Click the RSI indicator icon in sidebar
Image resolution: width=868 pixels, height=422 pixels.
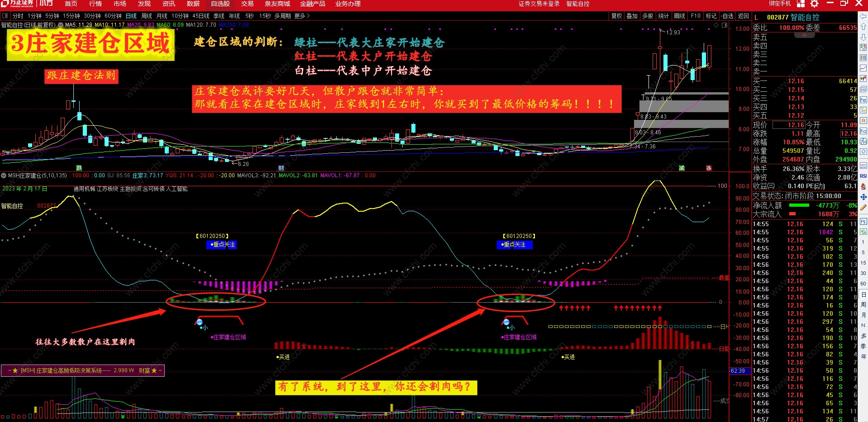point(863,176)
